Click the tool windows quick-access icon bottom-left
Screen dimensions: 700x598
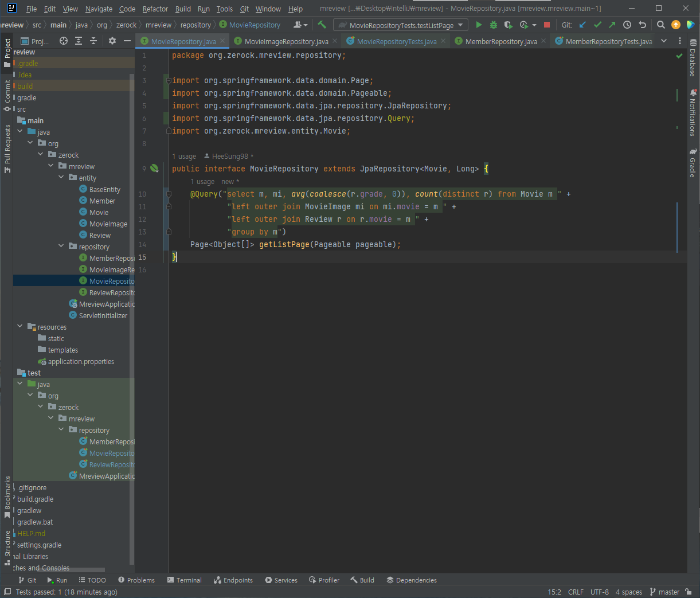click(7, 592)
